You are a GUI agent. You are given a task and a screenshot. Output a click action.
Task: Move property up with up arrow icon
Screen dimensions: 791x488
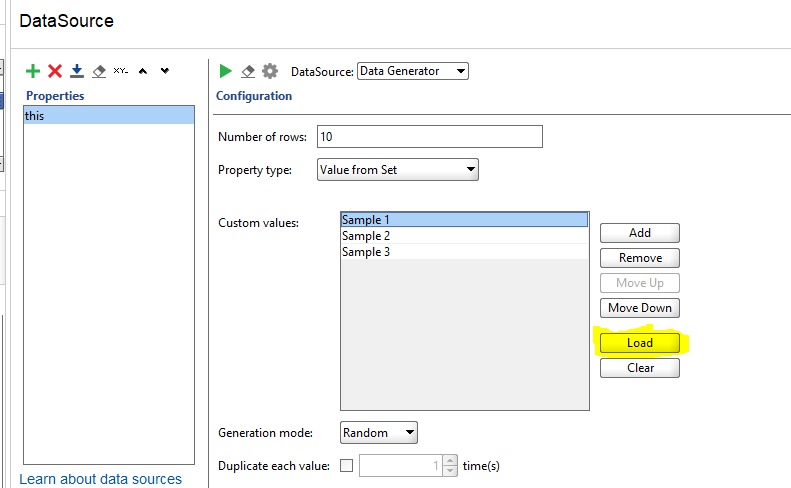coord(143,71)
